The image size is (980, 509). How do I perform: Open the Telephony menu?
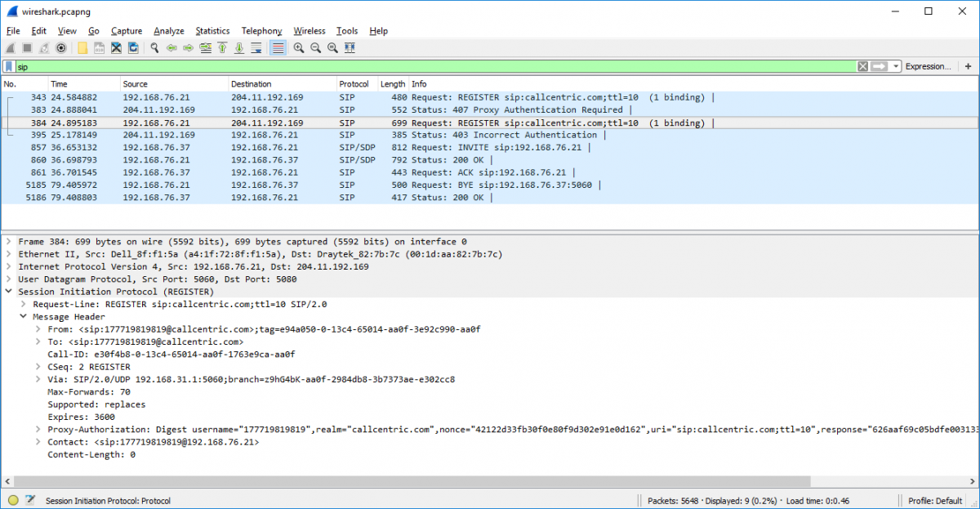(261, 31)
